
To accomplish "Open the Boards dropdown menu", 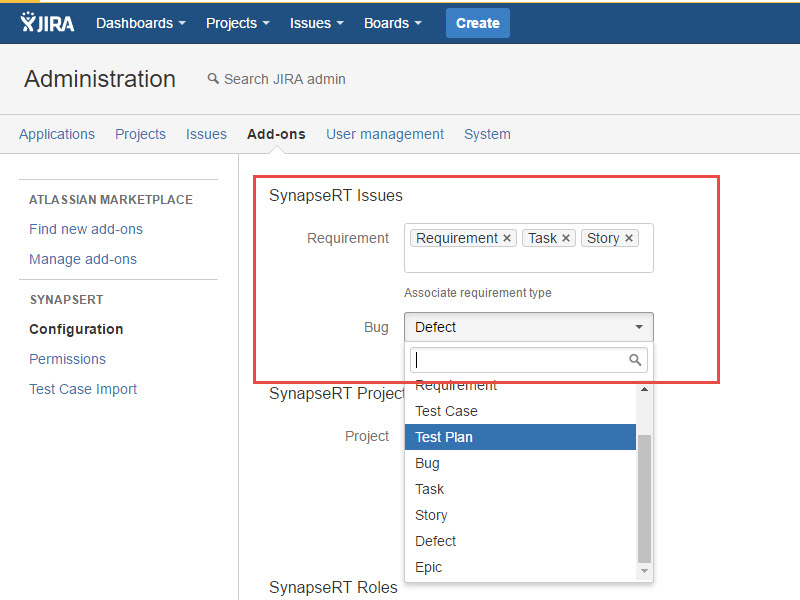I will 393,23.
